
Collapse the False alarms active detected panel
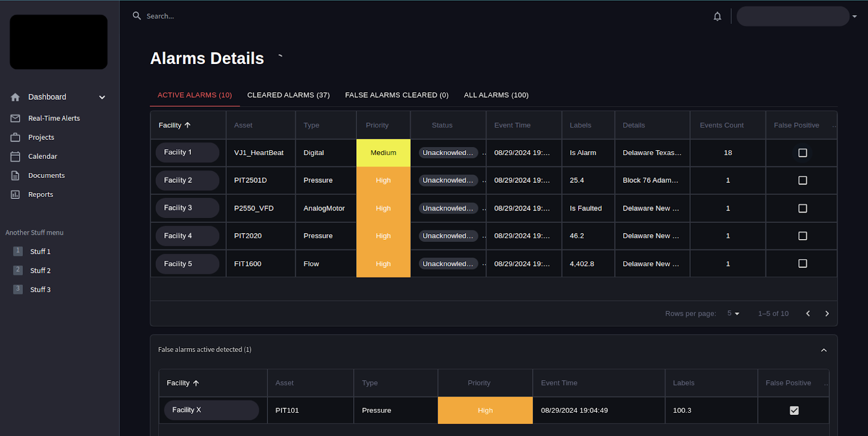click(x=824, y=350)
